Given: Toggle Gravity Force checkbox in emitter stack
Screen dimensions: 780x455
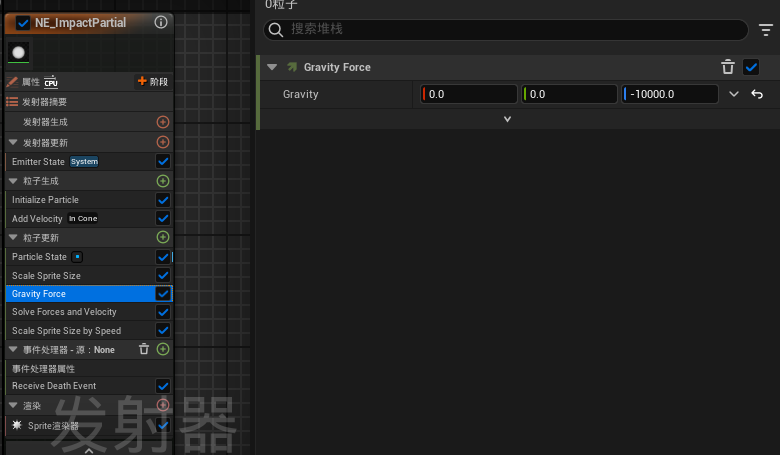Looking at the screenshot, I should (x=163, y=294).
